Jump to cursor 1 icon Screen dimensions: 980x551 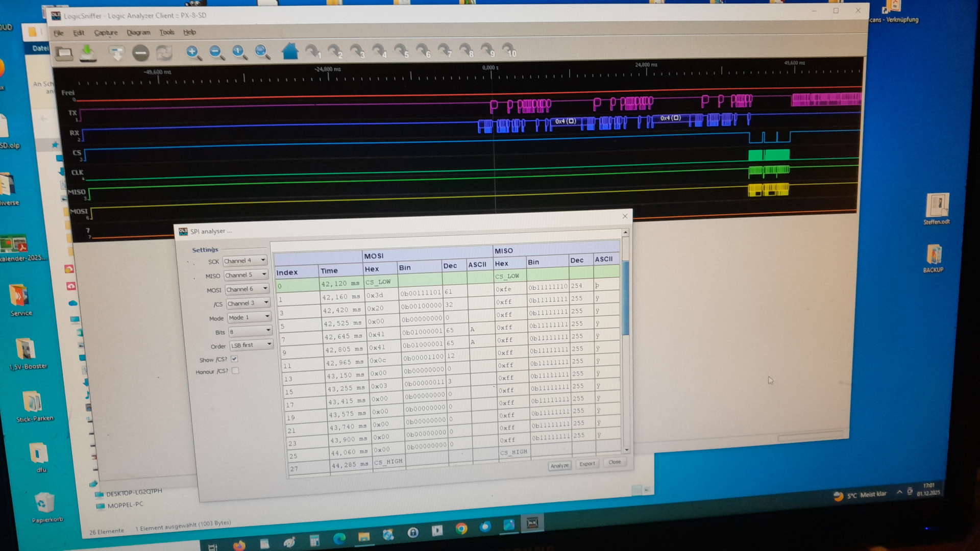[x=312, y=52]
